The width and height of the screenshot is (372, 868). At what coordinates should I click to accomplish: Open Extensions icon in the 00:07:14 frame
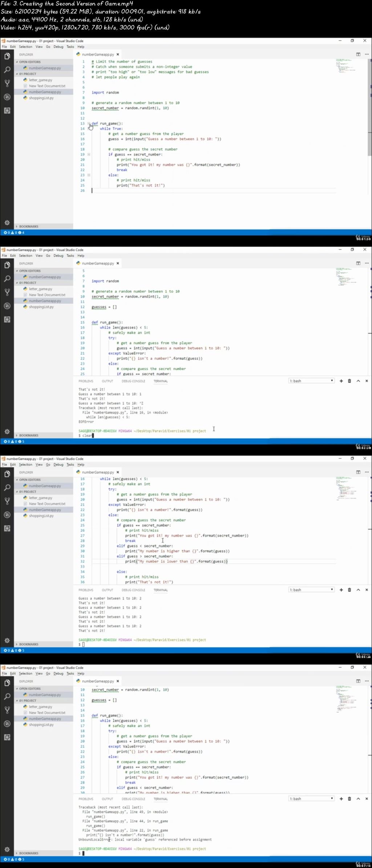click(x=7, y=737)
